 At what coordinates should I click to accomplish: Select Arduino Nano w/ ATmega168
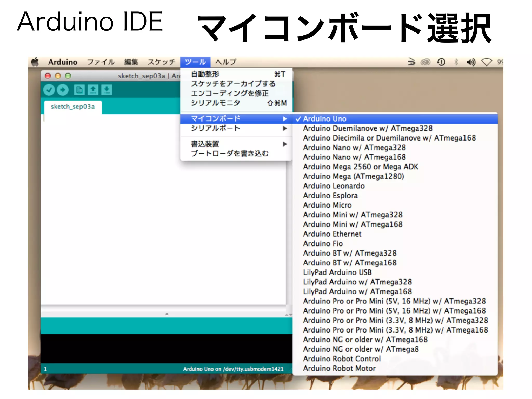[x=395, y=157]
